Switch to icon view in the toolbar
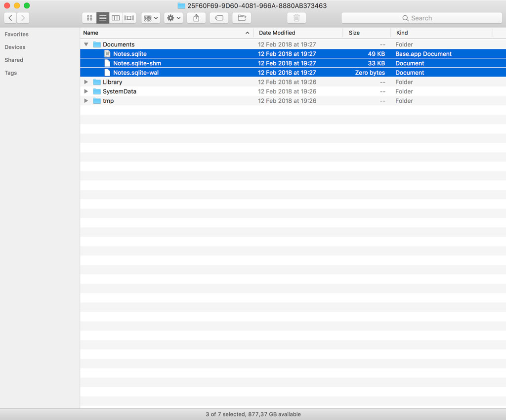 tap(89, 18)
